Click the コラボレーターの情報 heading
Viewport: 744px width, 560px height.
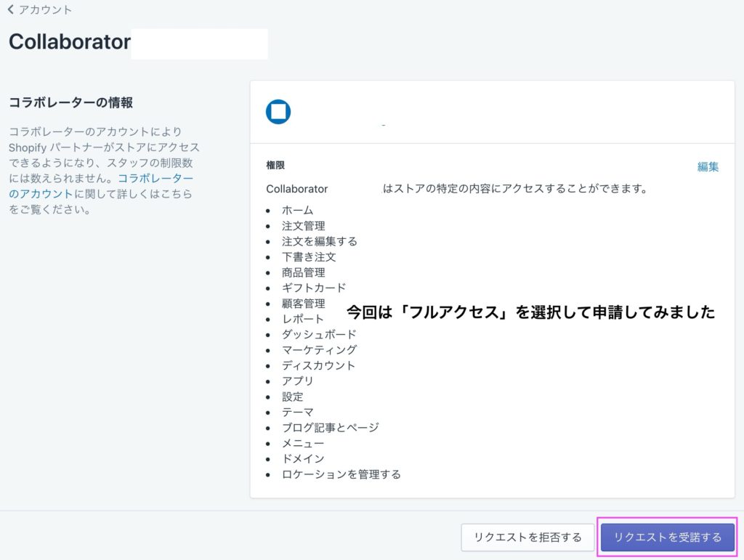coord(70,103)
